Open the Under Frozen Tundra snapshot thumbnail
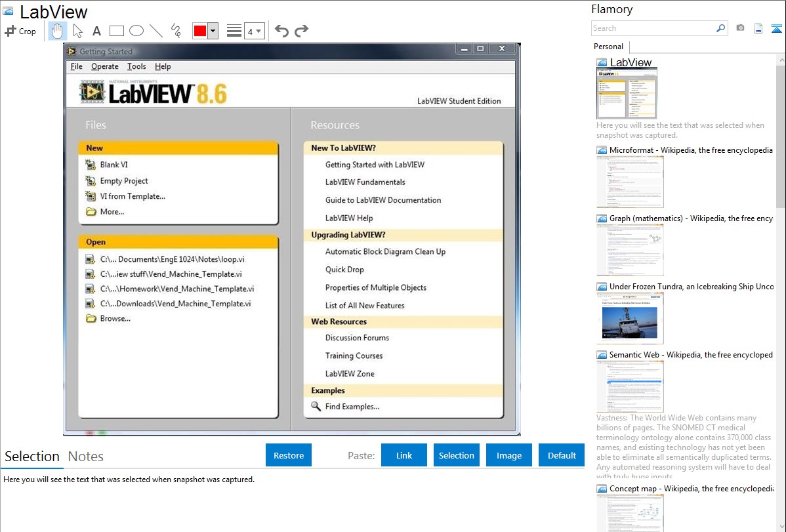 [630, 318]
